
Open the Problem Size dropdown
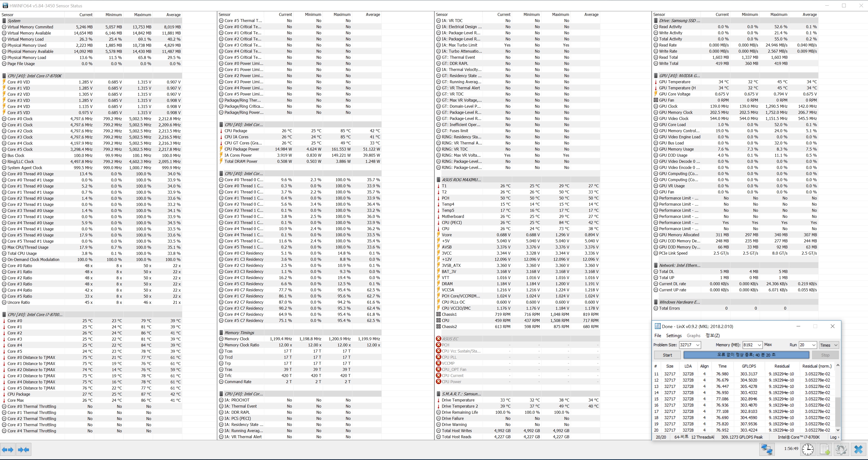(x=698, y=345)
